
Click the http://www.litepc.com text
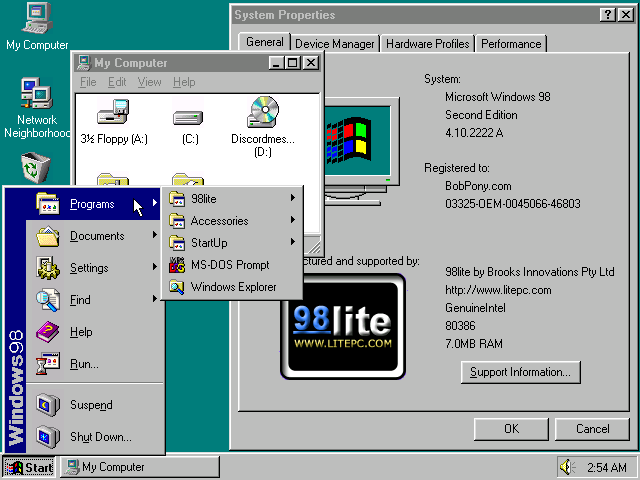[498, 290]
